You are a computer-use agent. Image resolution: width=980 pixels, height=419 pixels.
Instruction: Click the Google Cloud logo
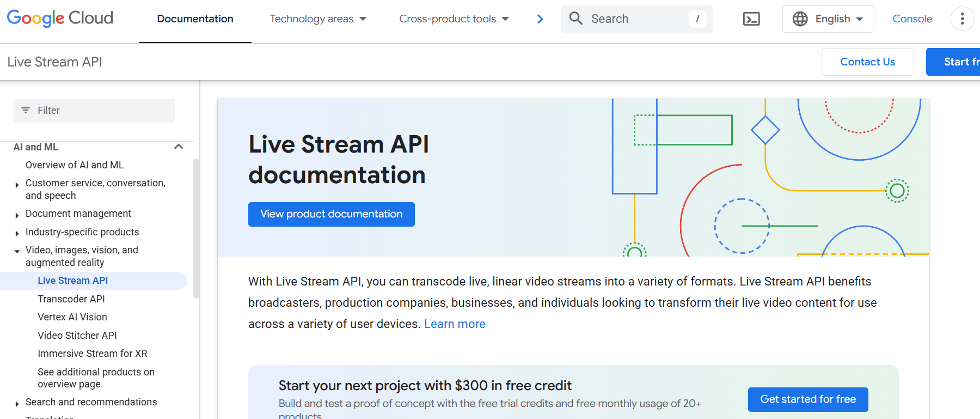pyautogui.click(x=60, y=19)
